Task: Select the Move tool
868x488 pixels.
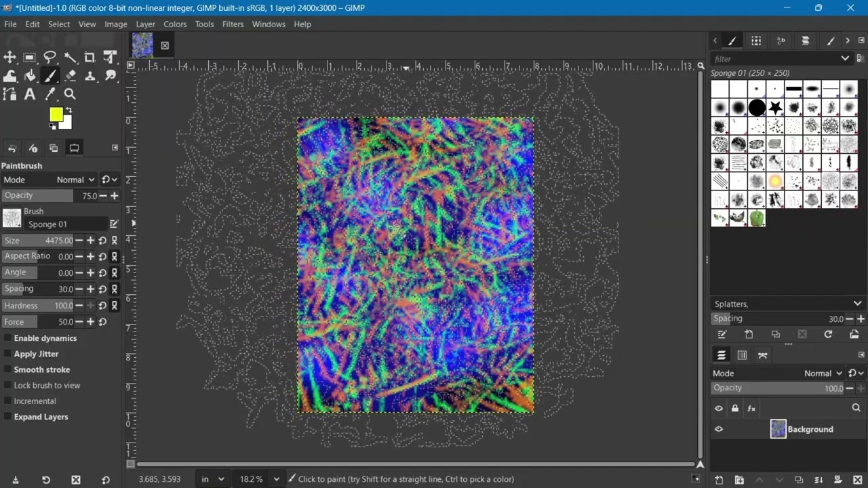Action: 9,58
